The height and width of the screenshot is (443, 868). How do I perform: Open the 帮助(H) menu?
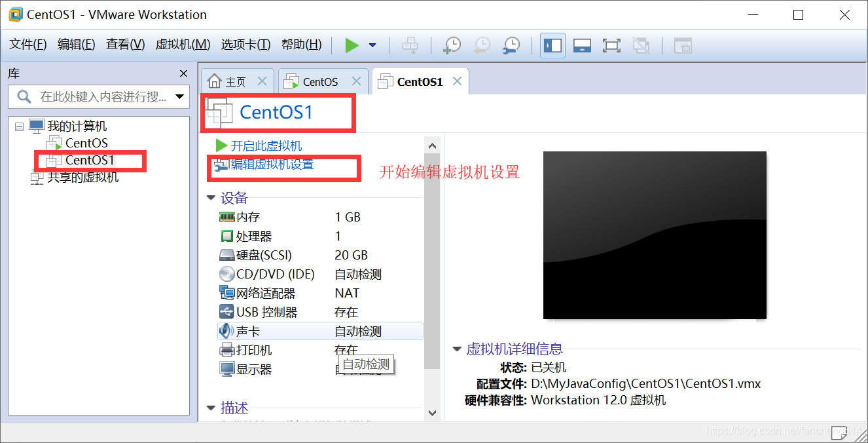pyautogui.click(x=301, y=45)
